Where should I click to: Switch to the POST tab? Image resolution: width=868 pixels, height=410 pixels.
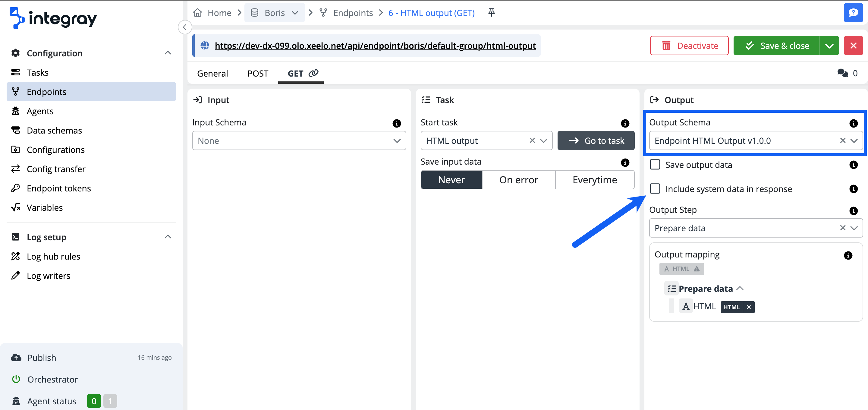[x=257, y=74]
